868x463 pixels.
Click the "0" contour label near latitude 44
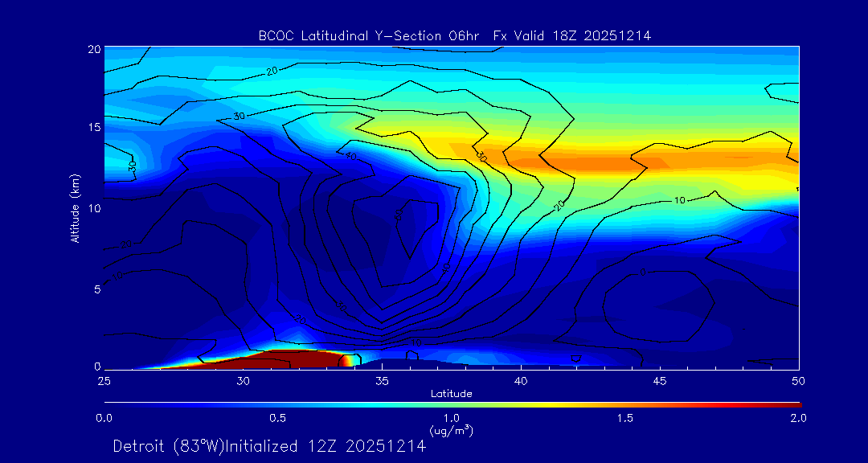642,272
